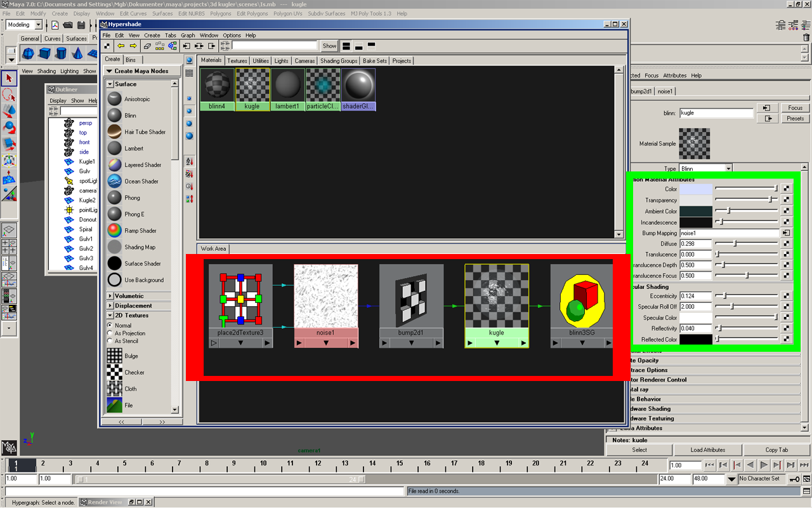
Task: Click the Ambient Color swatch
Action: pos(696,211)
